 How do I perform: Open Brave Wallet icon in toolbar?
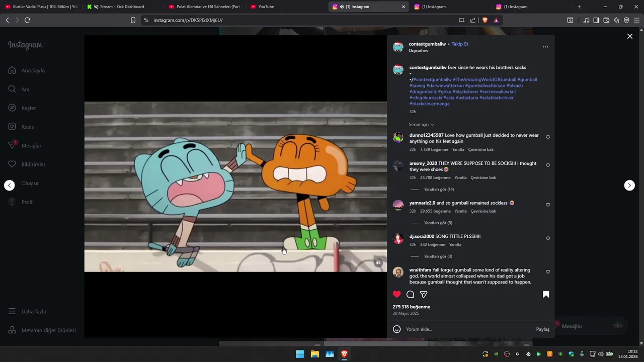click(x=606, y=20)
